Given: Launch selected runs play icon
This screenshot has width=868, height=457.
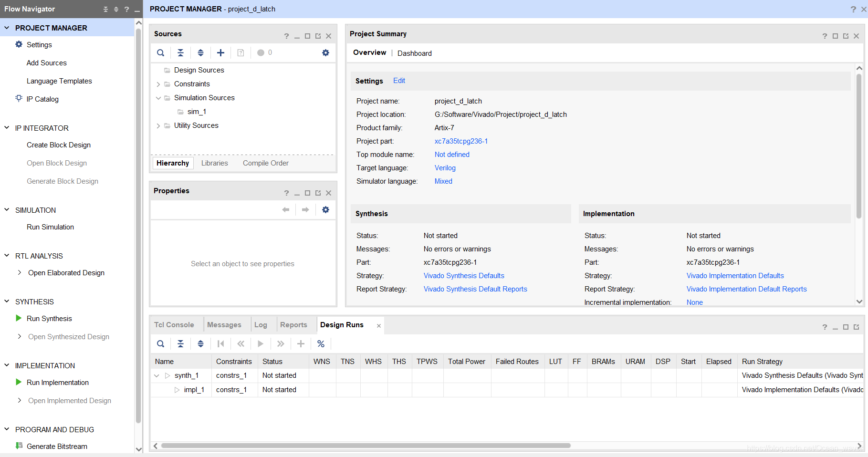Looking at the screenshot, I should tap(261, 344).
